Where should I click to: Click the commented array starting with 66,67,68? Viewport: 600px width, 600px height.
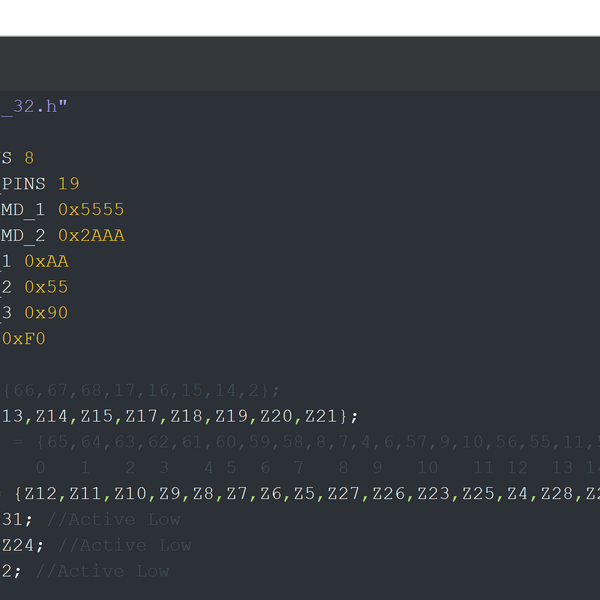coord(142,390)
